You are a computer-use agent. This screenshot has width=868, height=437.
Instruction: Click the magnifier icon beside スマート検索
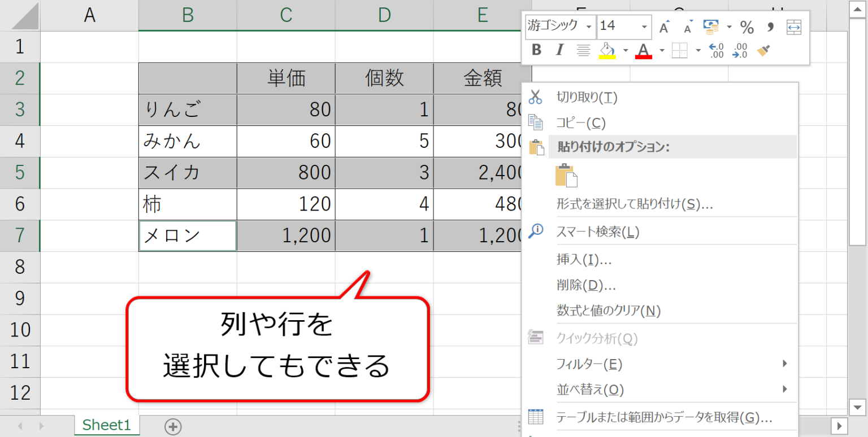535,230
